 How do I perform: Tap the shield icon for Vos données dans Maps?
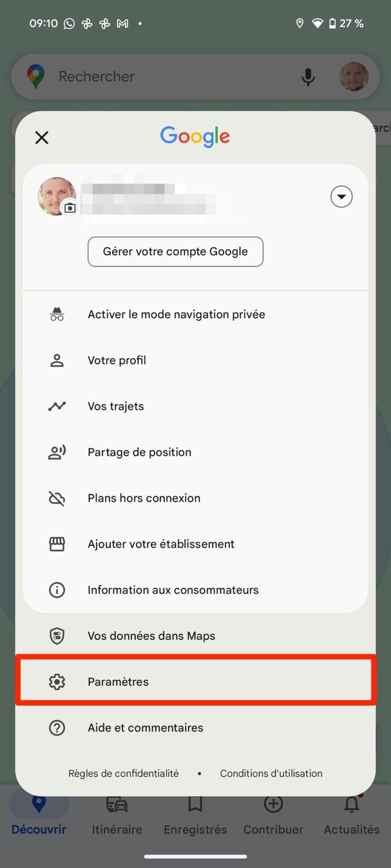[x=57, y=636]
